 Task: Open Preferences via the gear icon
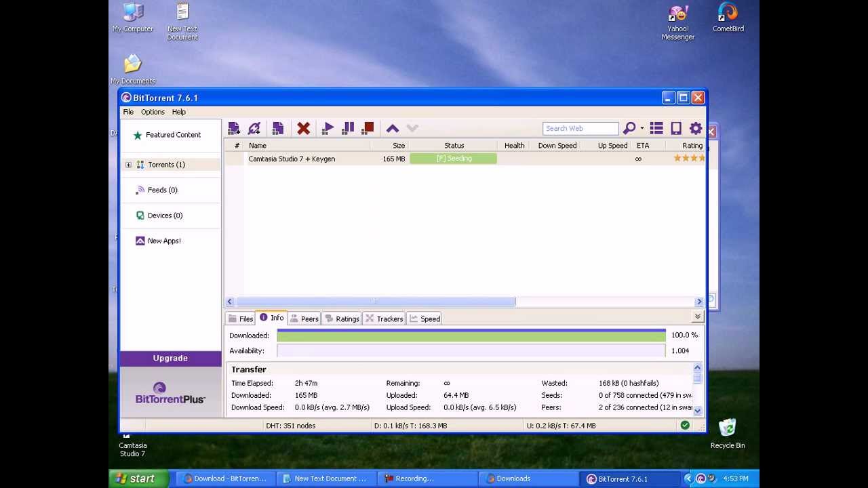[x=696, y=128]
